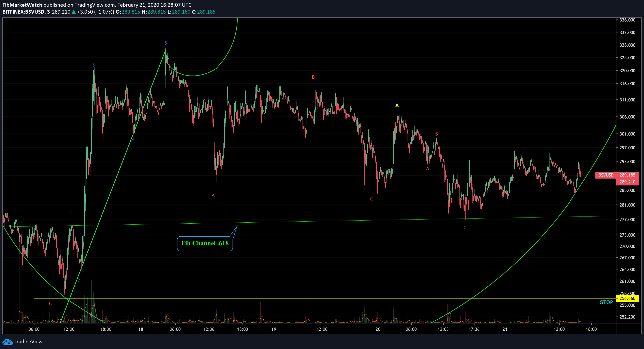Click the 277.000 price axis value
The height and width of the screenshot is (349, 644).
627,220
